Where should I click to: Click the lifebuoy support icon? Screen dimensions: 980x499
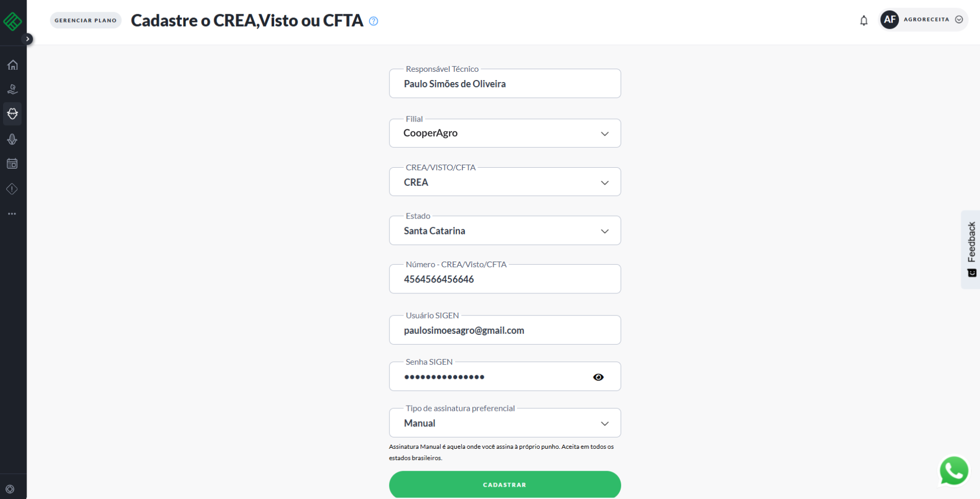pyautogui.click(x=10, y=489)
